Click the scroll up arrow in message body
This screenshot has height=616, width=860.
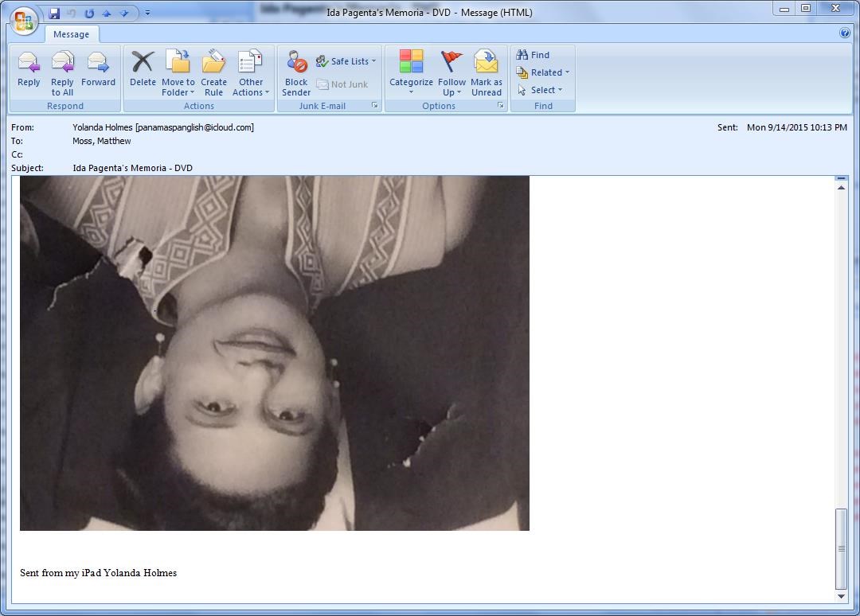[x=841, y=187]
